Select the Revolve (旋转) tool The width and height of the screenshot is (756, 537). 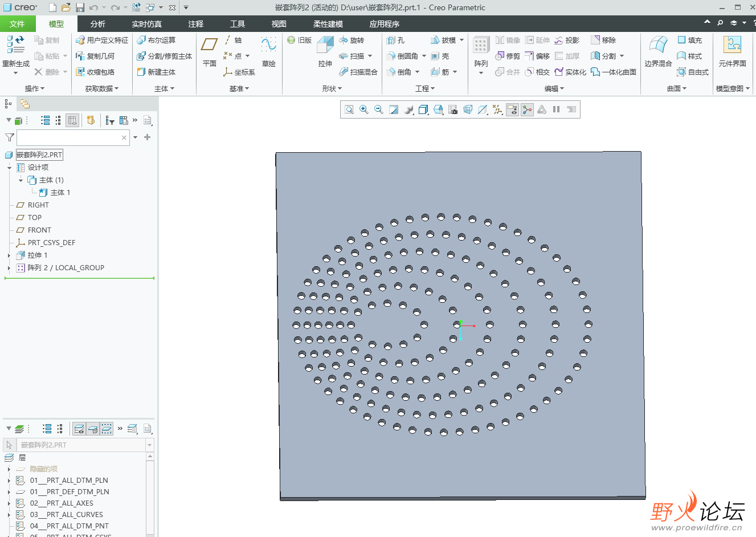(351, 40)
